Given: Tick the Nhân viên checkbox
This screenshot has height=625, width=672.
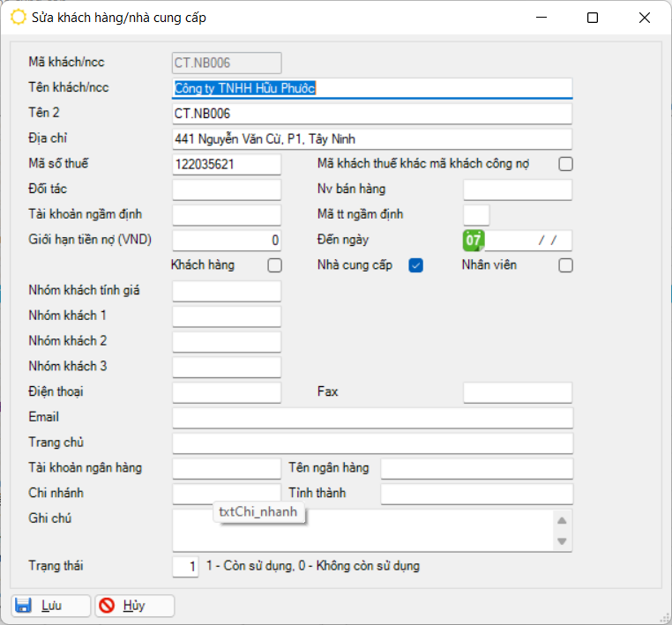Looking at the screenshot, I should pos(565,265).
